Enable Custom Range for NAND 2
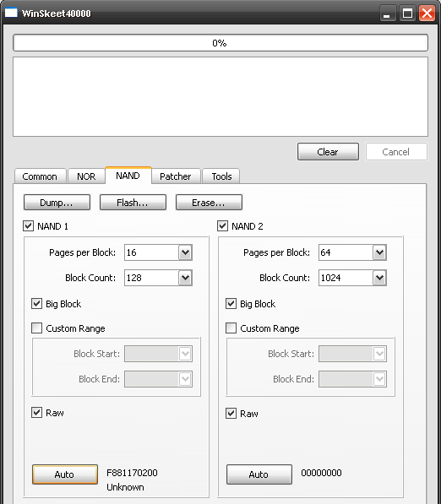441x504 pixels. click(231, 328)
